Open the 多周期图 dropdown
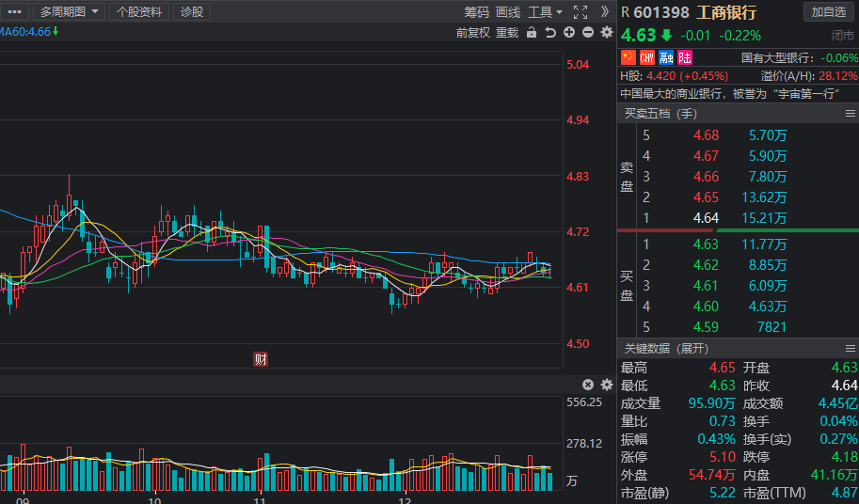 pyautogui.click(x=69, y=11)
